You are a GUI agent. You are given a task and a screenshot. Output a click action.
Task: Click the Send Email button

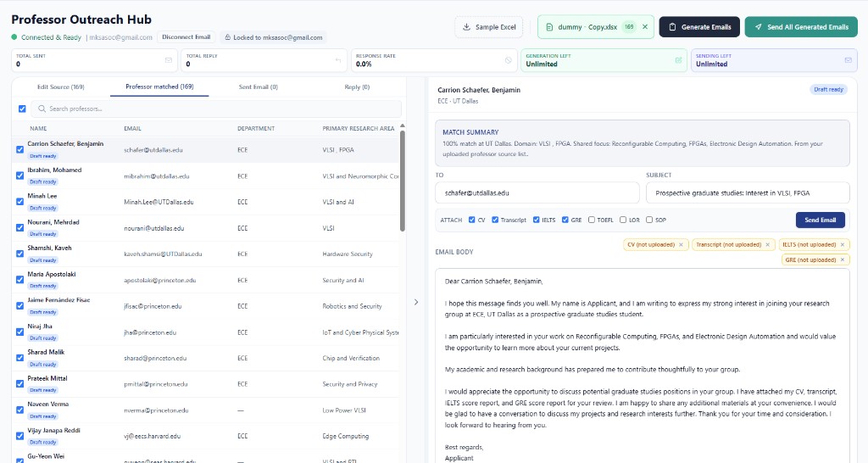821,220
